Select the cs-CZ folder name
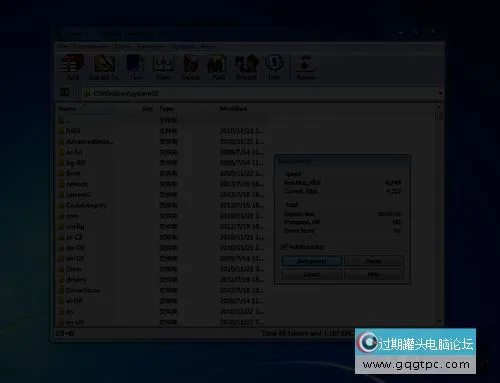 (x=74, y=237)
